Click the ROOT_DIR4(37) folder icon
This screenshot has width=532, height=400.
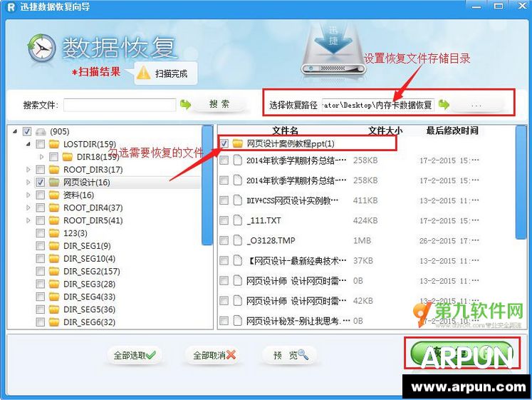54,207
